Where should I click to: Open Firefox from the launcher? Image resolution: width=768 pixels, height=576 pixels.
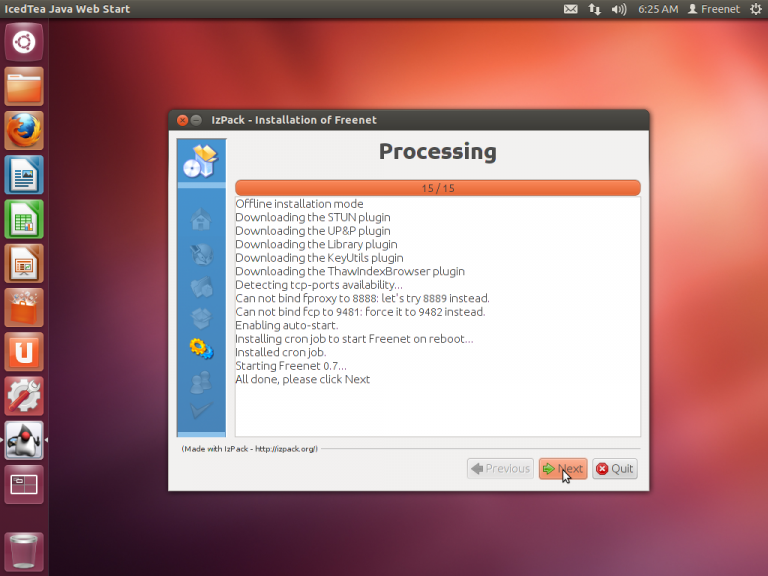[24, 130]
